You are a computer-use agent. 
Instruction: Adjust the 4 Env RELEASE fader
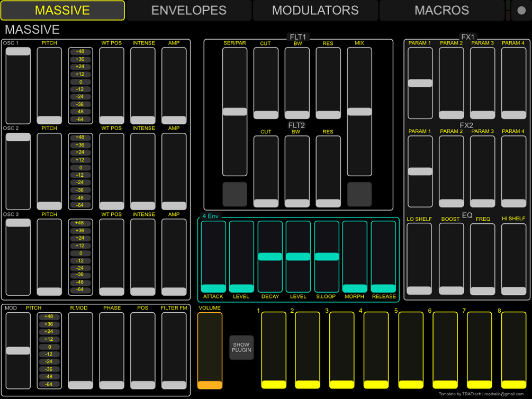[383, 257]
